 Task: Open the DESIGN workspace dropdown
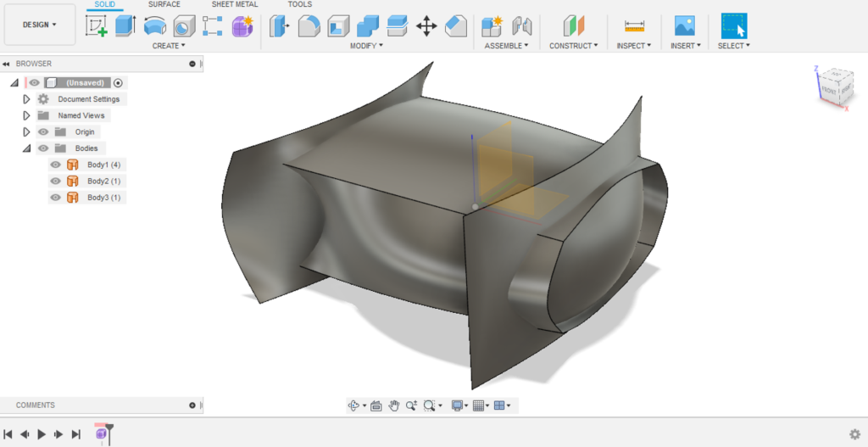(40, 25)
